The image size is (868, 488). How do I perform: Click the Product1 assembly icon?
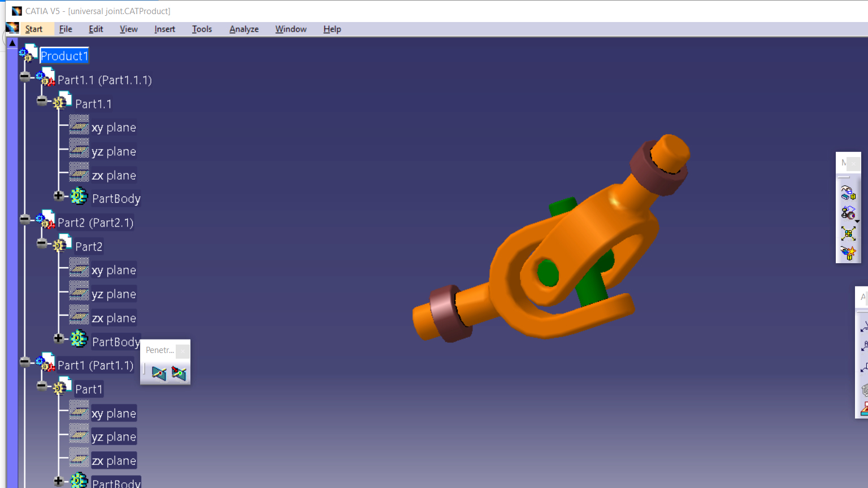(28, 53)
